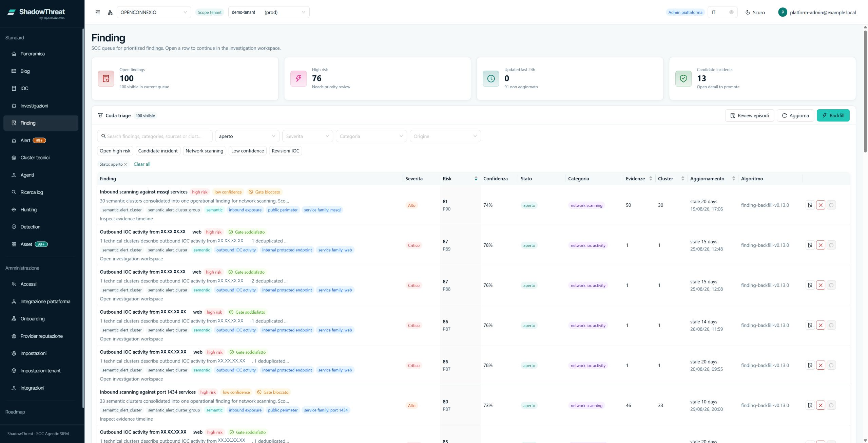Click the Open findings card icon
This screenshot has height=443, width=868.
click(106, 79)
